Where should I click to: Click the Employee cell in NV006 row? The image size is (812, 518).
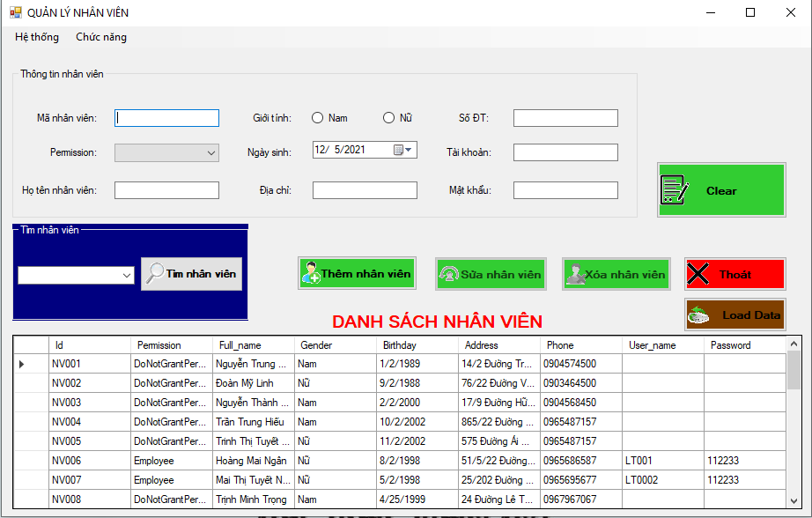click(x=172, y=461)
